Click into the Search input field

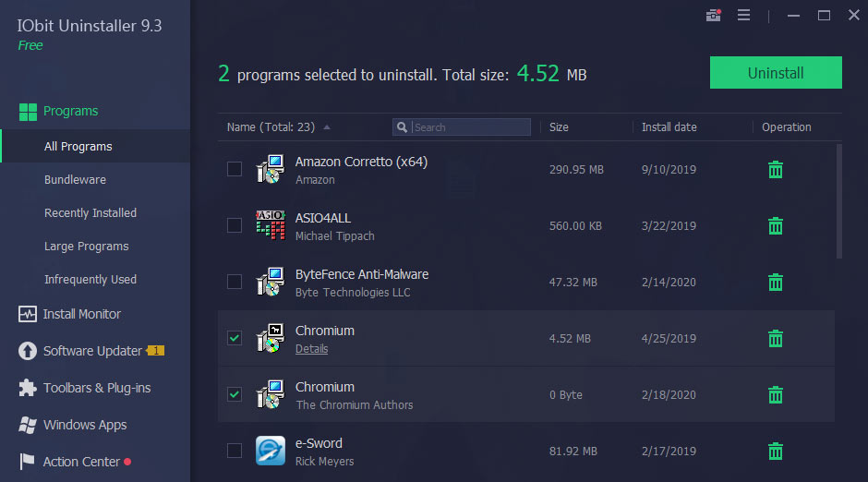point(462,127)
